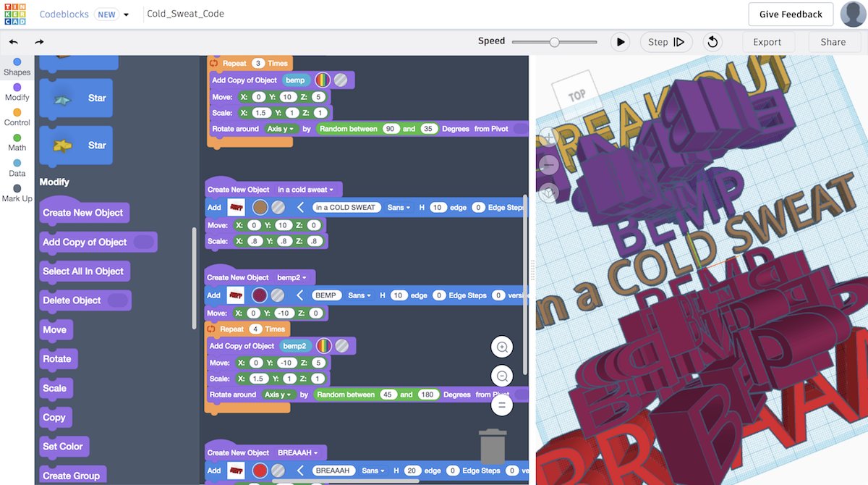
Task: Select the Set Color palette block
Action: click(63, 447)
